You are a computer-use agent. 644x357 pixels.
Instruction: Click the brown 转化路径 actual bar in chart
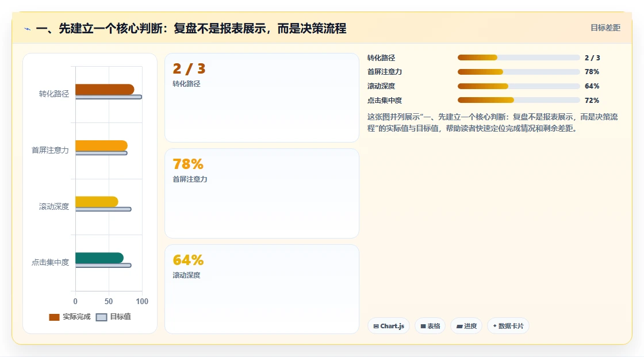click(x=105, y=89)
